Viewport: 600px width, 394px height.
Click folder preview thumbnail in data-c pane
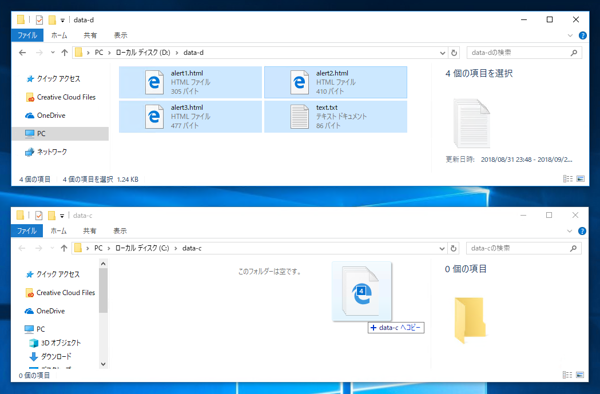[x=470, y=320]
